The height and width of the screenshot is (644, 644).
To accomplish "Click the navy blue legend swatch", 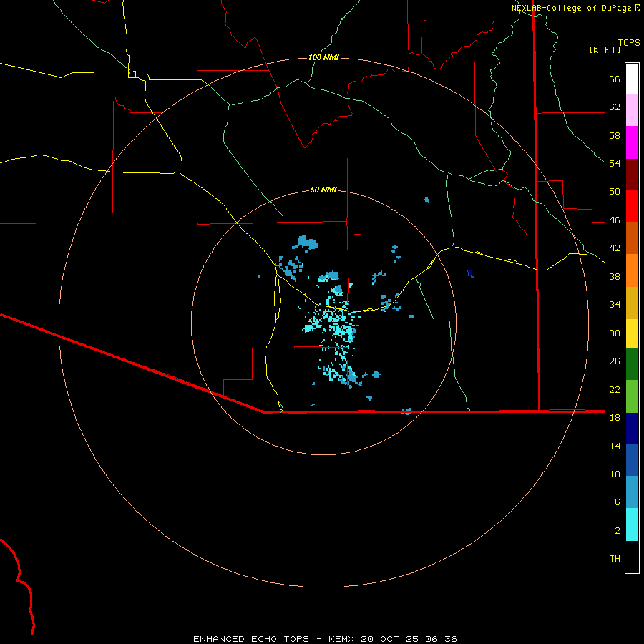I will (632, 429).
